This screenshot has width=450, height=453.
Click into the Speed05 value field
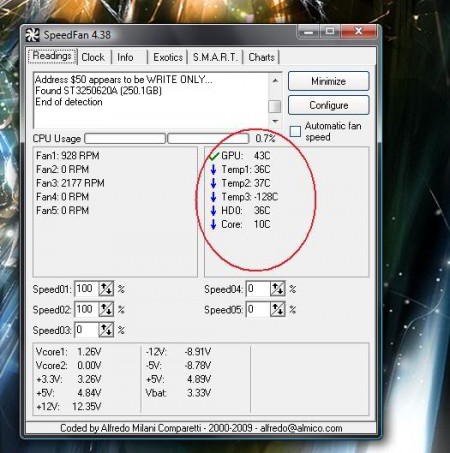click(258, 309)
